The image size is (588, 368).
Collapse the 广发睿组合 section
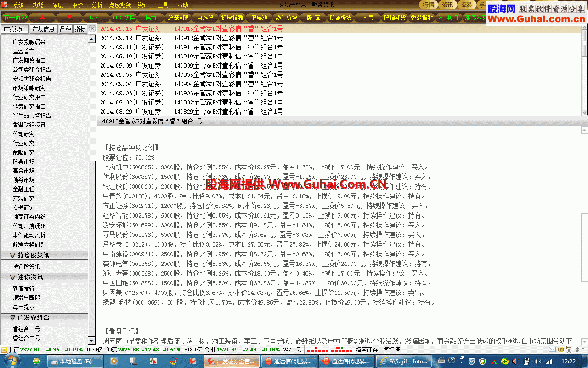(44, 317)
